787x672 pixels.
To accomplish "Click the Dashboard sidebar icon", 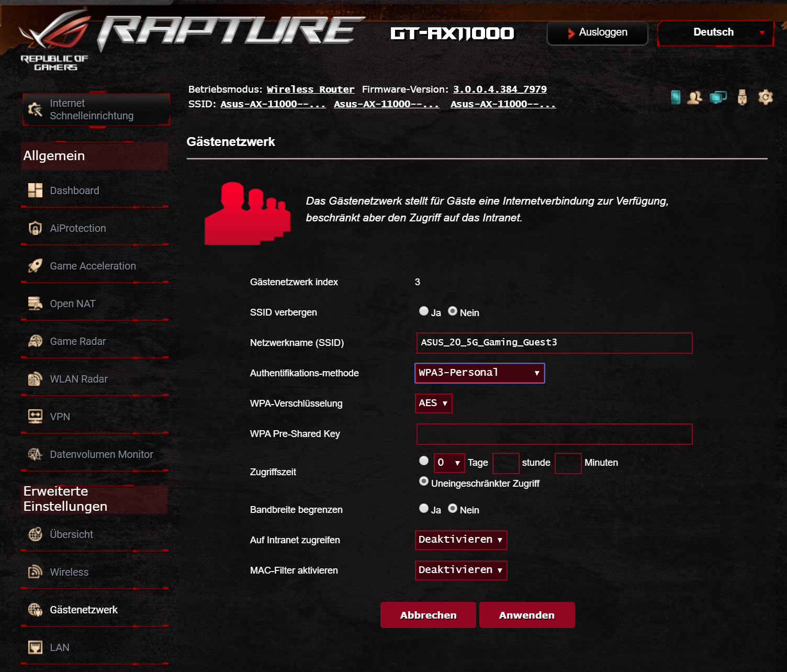I will (35, 191).
